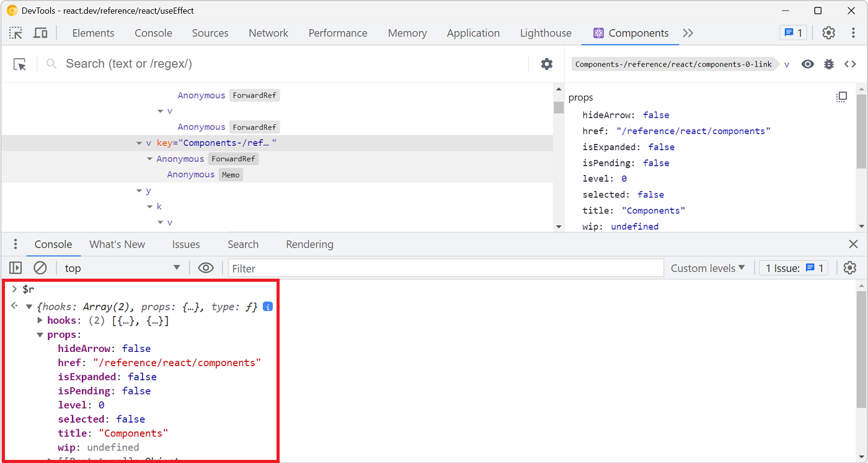Collapse the k component node
This screenshot has width=868, height=463.
tap(150, 207)
